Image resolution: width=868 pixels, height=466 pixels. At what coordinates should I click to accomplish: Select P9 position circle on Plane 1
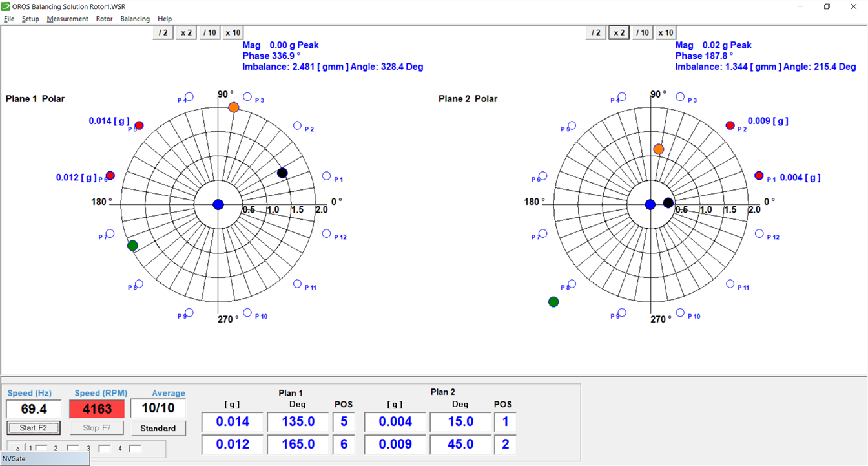point(189,313)
